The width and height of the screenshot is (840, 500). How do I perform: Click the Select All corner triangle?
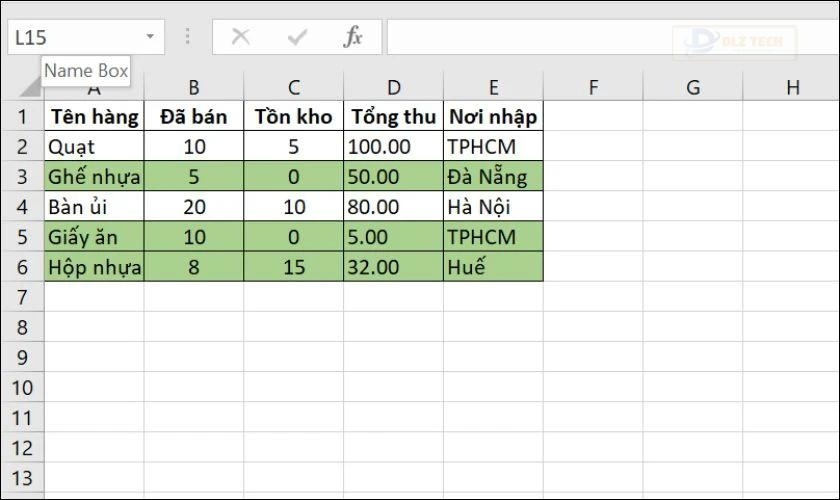[31, 87]
